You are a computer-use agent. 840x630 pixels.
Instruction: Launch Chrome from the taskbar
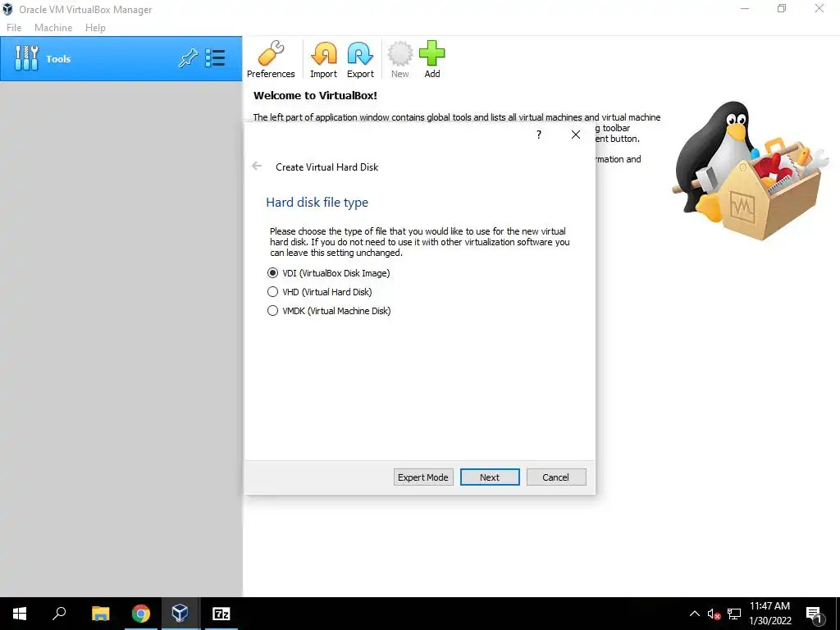click(x=141, y=614)
